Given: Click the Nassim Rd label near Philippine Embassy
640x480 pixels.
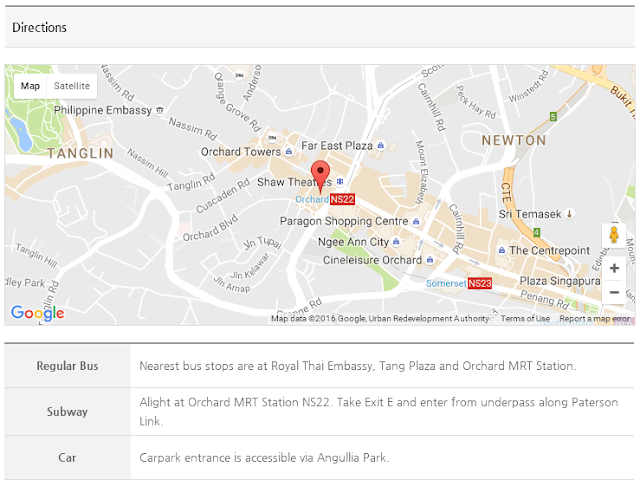Looking at the screenshot, I should [x=192, y=128].
